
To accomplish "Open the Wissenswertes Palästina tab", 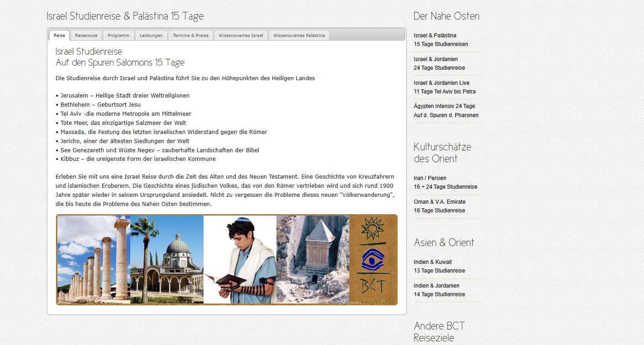I will click(299, 36).
